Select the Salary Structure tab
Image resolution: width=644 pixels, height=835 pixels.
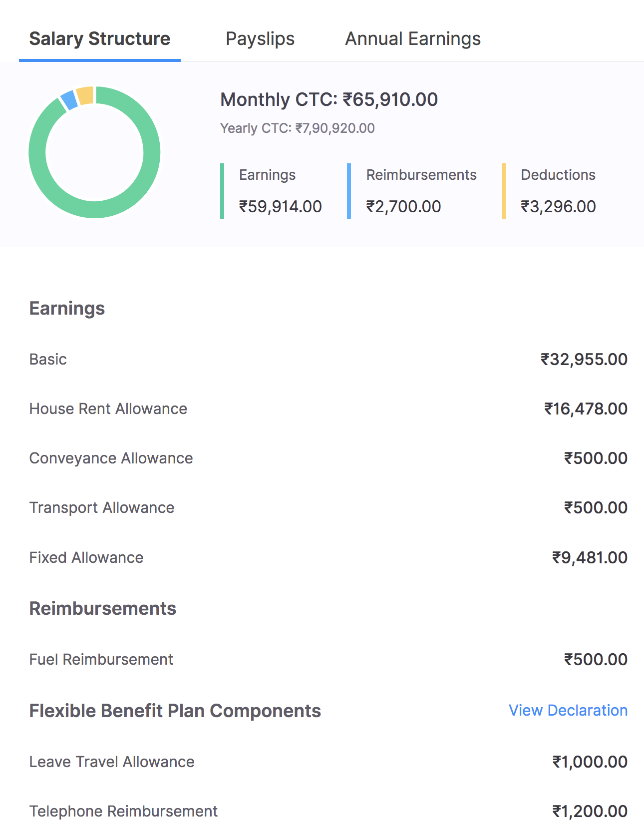100,39
